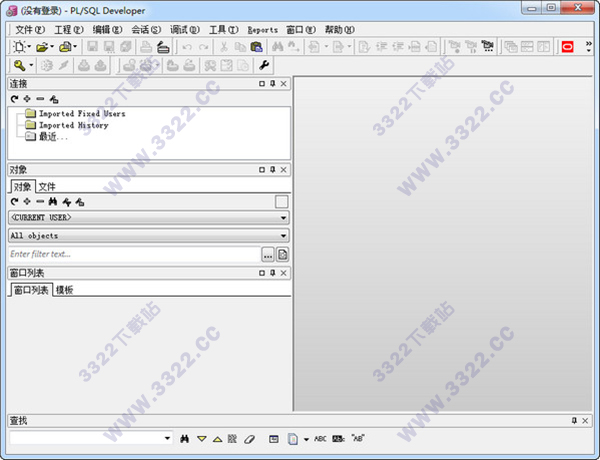
Task: Toggle the pin on 对象 panel
Action: pyautogui.click(x=272, y=170)
